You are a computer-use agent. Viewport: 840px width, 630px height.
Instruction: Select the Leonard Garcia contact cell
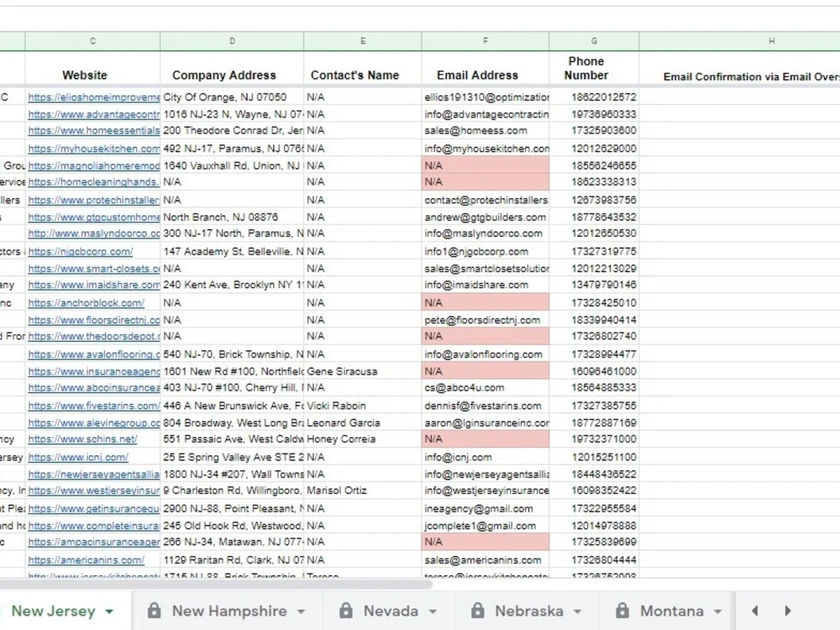[363, 423]
